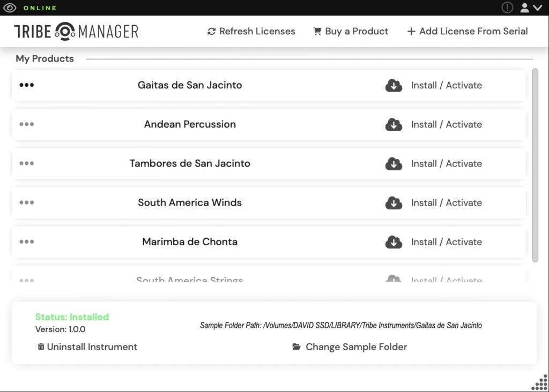Open the three-dot options for Marimba de Chonta
The height and width of the screenshot is (392, 549).
point(27,242)
